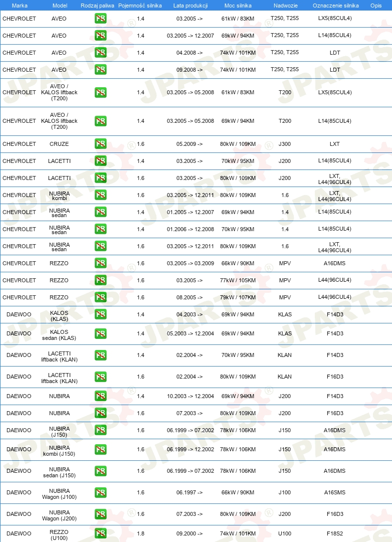Click the fuel icon for Rezzo 79kW row
The height and width of the screenshot is (542, 392).
click(x=101, y=297)
